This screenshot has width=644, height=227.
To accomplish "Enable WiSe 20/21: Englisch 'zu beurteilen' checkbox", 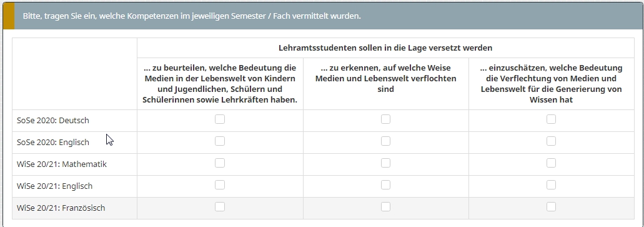I will point(220,184).
